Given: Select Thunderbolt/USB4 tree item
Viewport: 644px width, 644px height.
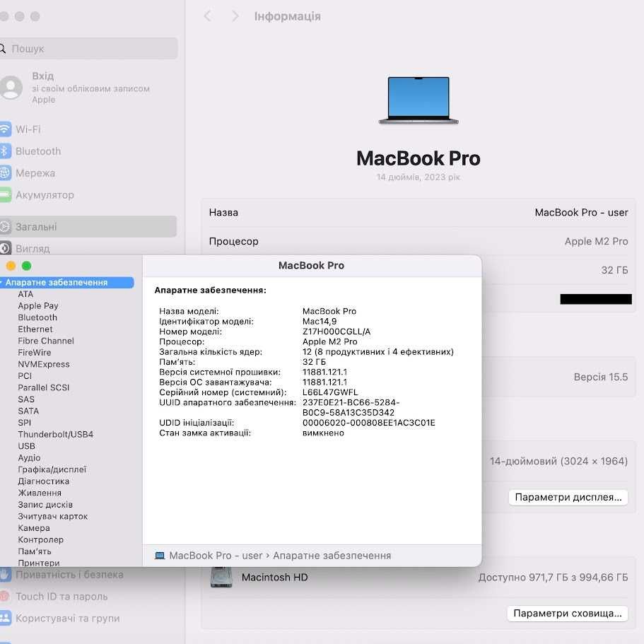Looking at the screenshot, I should 55,434.
